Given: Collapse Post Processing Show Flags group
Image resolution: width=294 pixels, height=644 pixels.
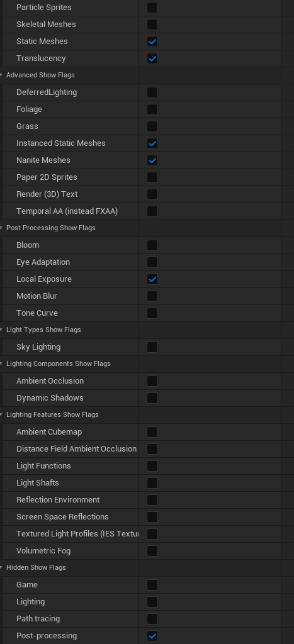Looking at the screenshot, I should coord(2,228).
